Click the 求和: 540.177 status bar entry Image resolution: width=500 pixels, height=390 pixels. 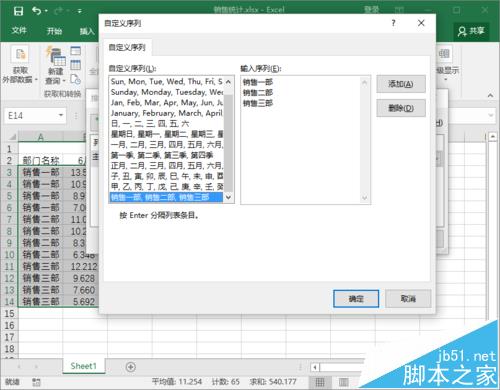(x=273, y=382)
